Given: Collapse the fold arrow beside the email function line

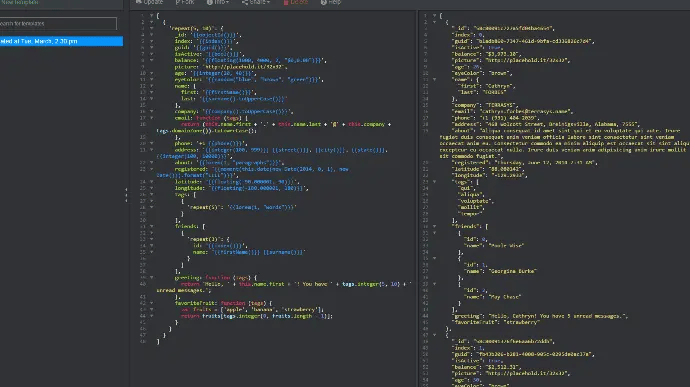Looking at the screenshot, I should coord(151,118).
